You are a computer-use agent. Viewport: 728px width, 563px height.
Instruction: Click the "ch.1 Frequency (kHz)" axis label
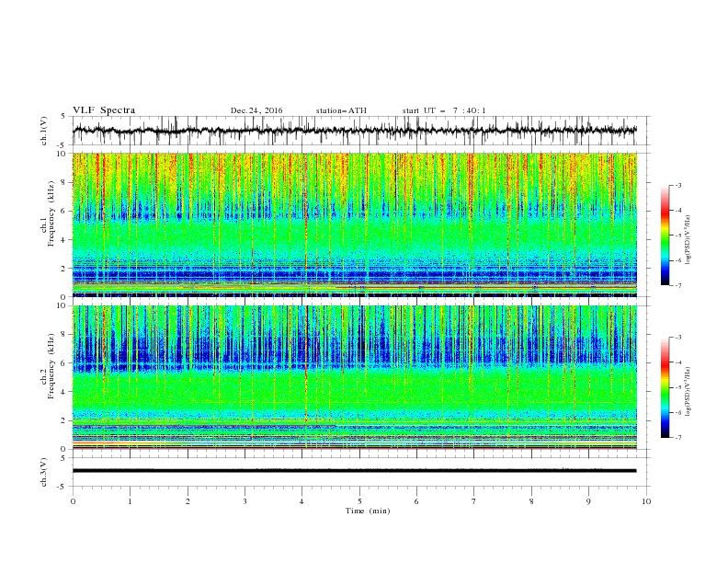[x=48, y=214]
